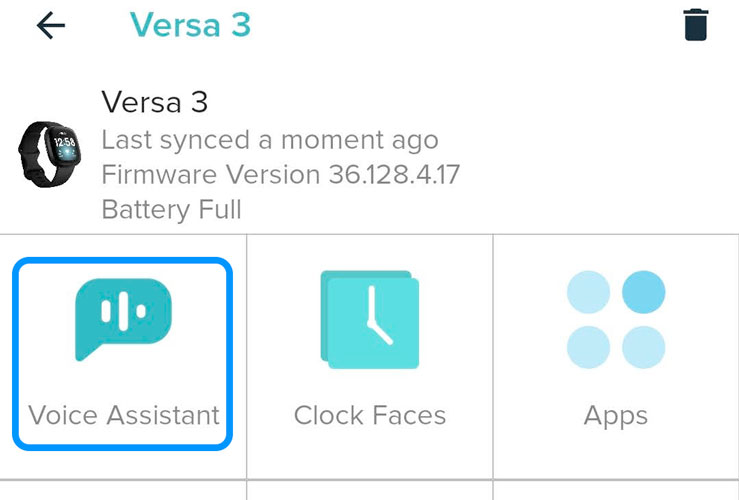
Task: Tap the 12:58 time on the watch thumbnail
Action: pyautogui.click(x=63, y=143)
